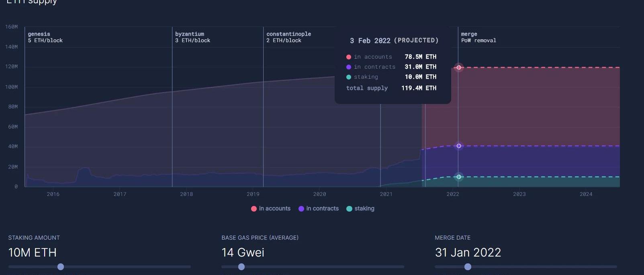Click the merge PoW removal marker label
The width and height of the screenshot is (644, 275).
click(x=478, y=37)
